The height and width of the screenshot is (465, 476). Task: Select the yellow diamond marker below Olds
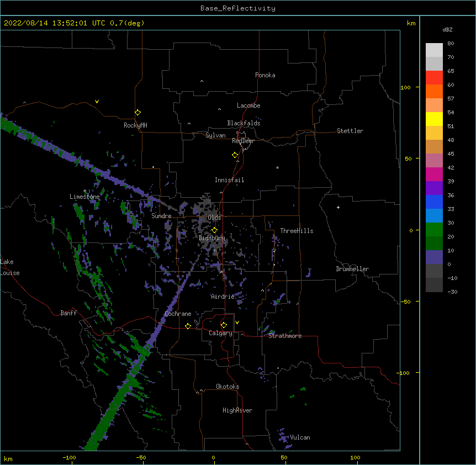(x=214, y=230)
